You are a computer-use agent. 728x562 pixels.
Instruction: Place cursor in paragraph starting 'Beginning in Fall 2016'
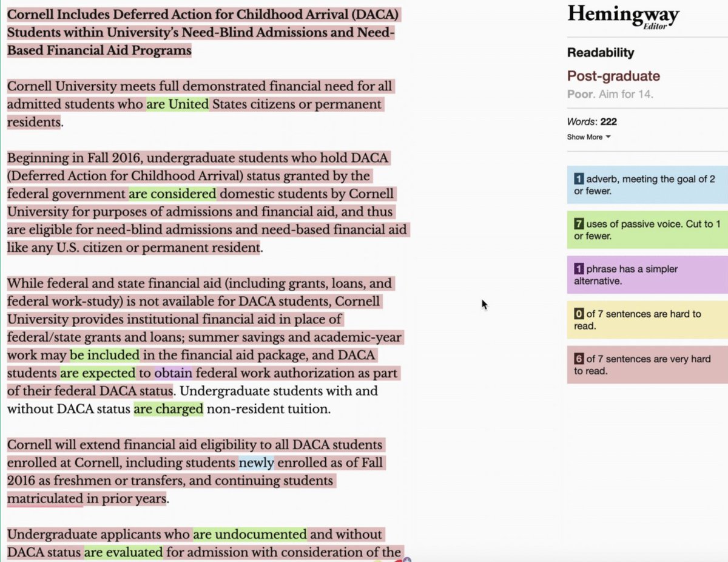tap(207, 203)
